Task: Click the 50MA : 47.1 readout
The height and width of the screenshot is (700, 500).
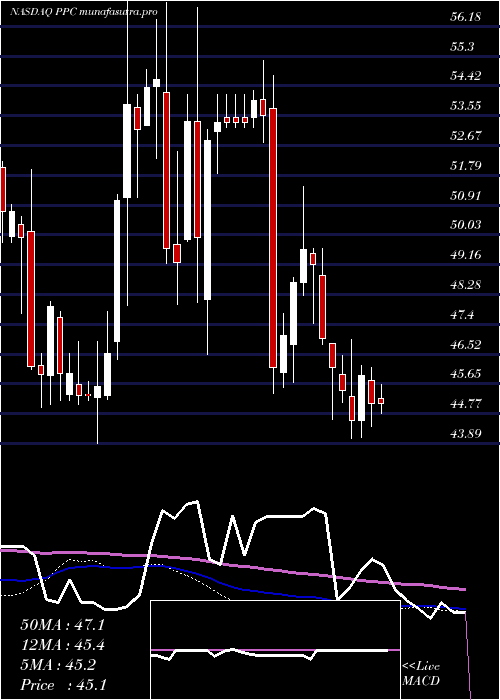Action: click(62, 625)
